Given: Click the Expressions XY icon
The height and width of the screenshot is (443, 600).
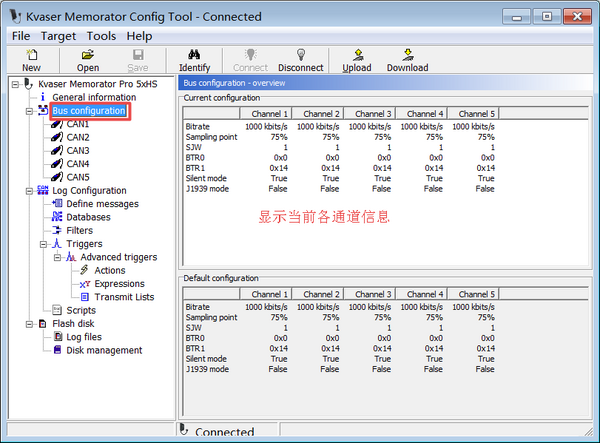Looking at the screenshot, I should click(85, 284).
